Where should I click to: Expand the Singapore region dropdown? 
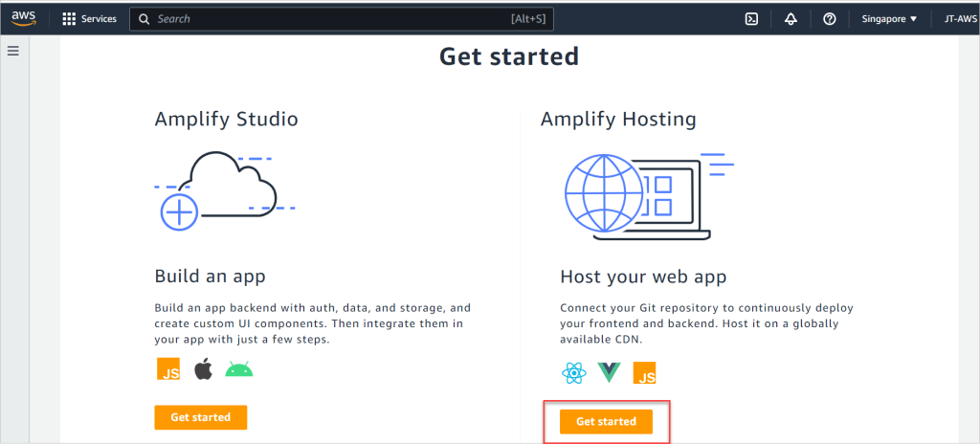click(x=889, y=19)
